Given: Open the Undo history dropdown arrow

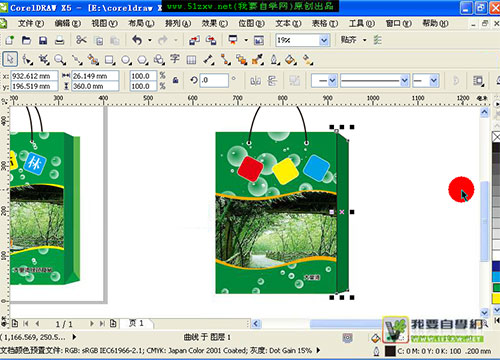Looking at the screenshot, I should pyautogui.click(x=150, y=40).
